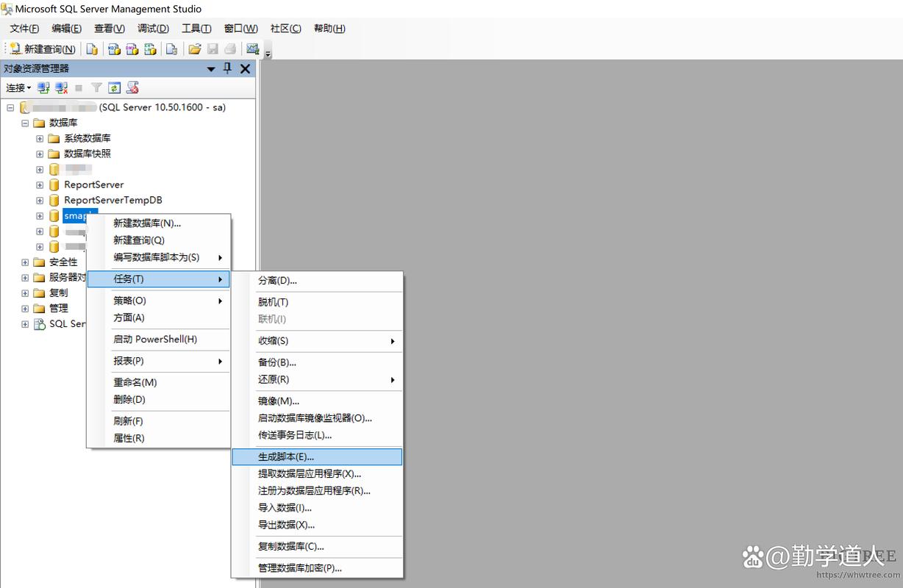
Task: Open the 策略(O) submenu
Action: (158, 301)
